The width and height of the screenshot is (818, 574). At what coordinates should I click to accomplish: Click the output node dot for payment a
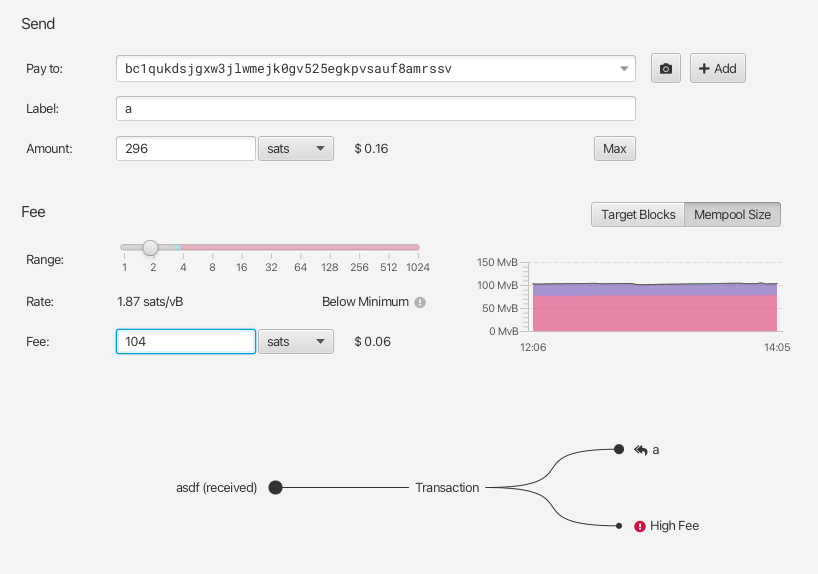pos(619,450)
